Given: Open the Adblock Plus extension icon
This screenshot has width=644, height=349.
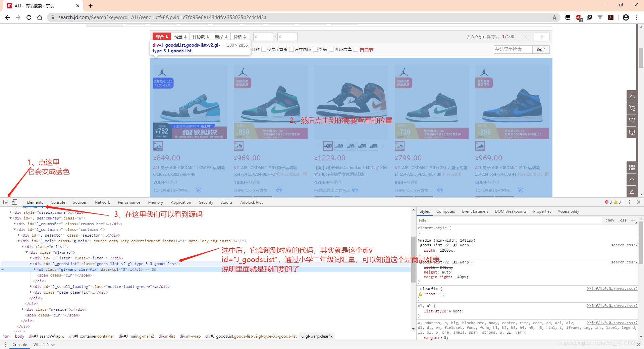Looking at the screenshot, I should 579,17.
